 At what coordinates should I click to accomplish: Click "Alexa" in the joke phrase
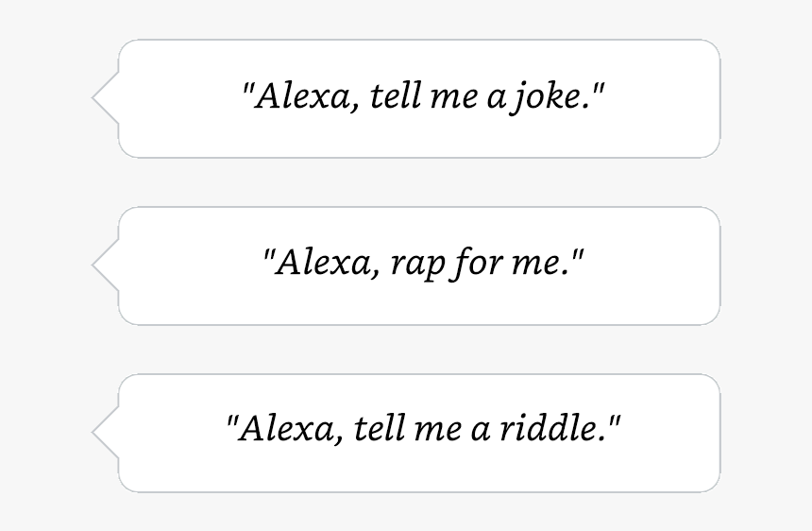[302, 96]
